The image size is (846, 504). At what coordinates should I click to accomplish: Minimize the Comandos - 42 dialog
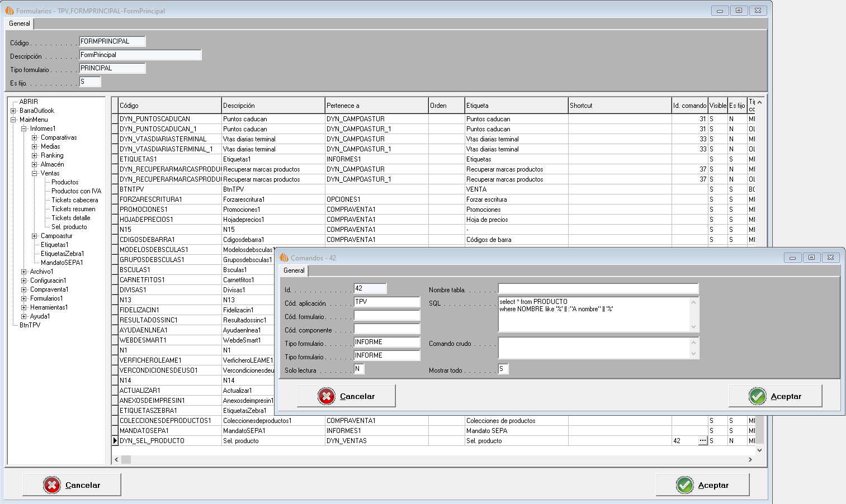[792, 258]
